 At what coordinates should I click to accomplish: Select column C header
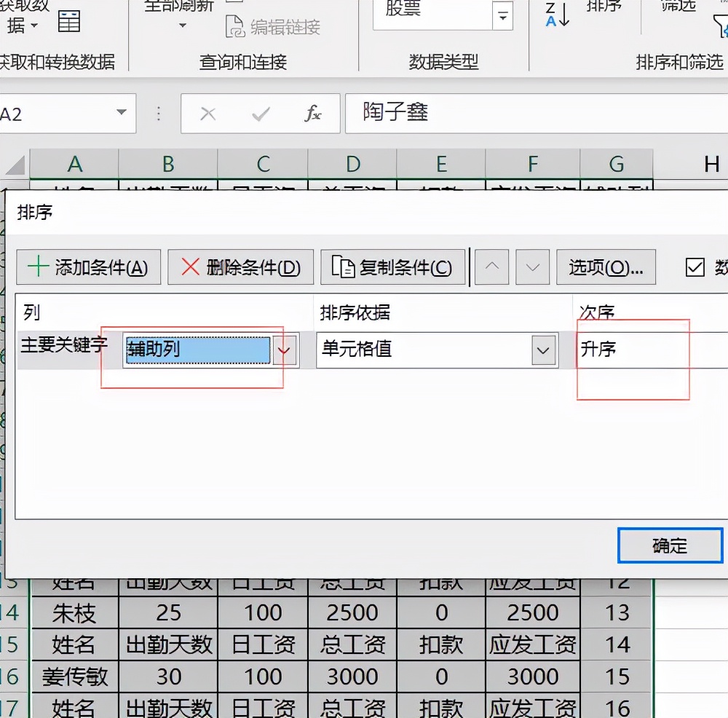(x=263, y=164)
